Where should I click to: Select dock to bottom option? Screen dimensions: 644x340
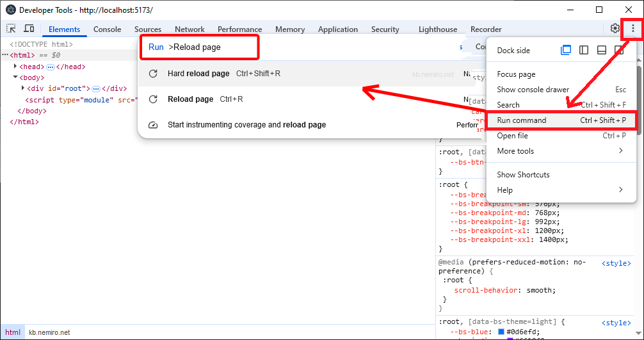[602, 51]
